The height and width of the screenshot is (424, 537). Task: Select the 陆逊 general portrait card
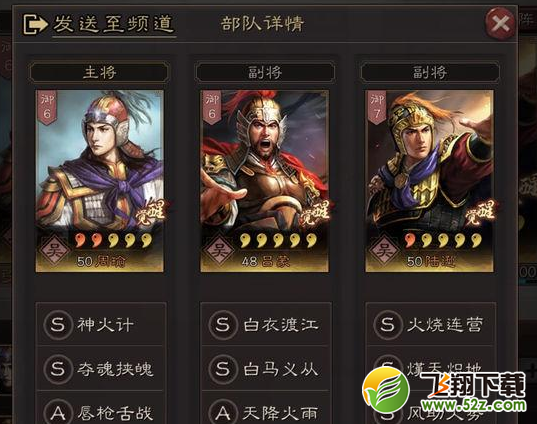[430, 181]
